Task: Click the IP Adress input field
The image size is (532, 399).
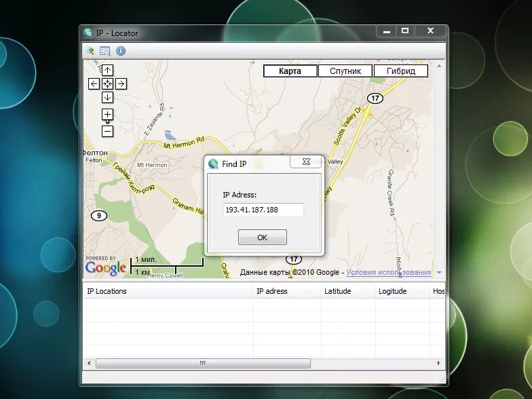Action: coord(263,210)
